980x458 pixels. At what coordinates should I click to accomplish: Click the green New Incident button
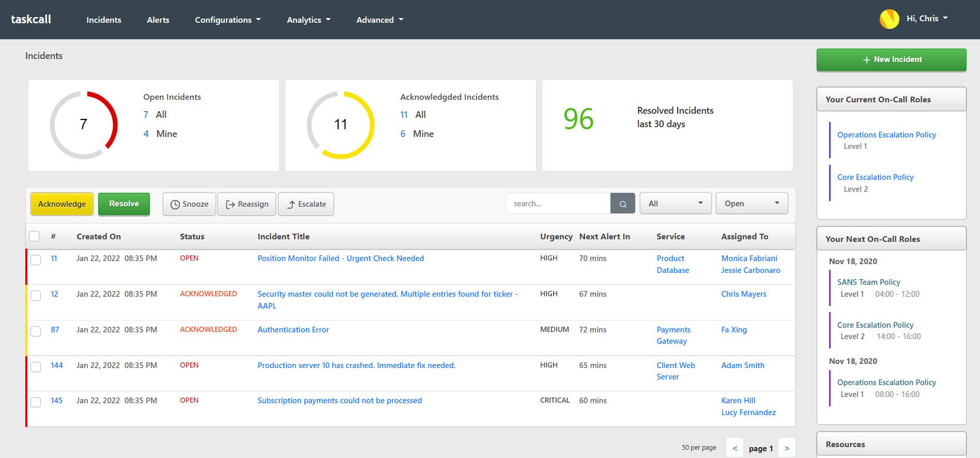pyautogui.click(x=891, y=59)
